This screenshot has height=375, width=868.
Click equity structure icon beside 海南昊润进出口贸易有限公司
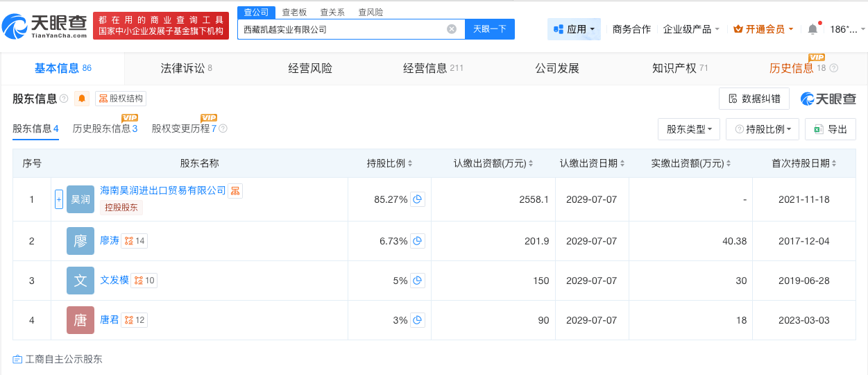click(x=235, y=190)
